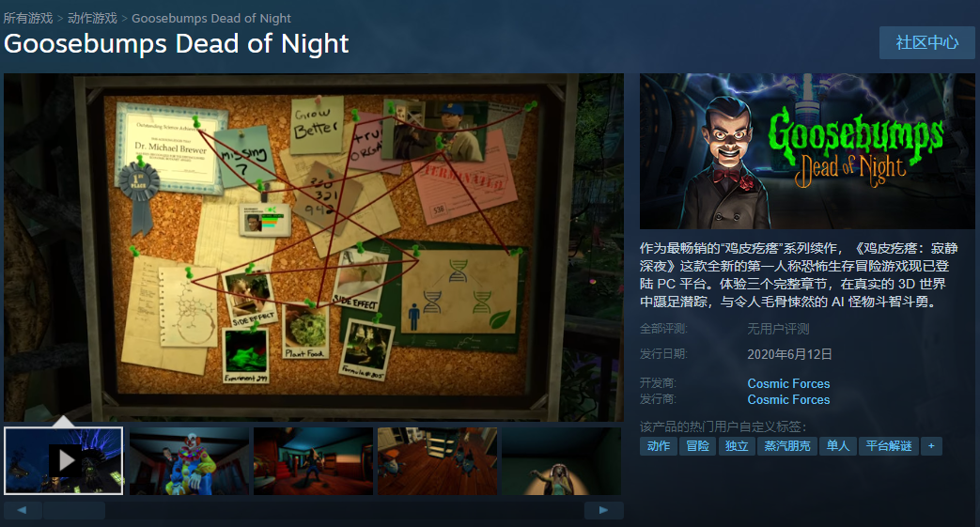Select the spotlight figure screenshot thumbnail
Image resolution: width=980 pixels, height=527 pixels.
click(x=561, y=460)
